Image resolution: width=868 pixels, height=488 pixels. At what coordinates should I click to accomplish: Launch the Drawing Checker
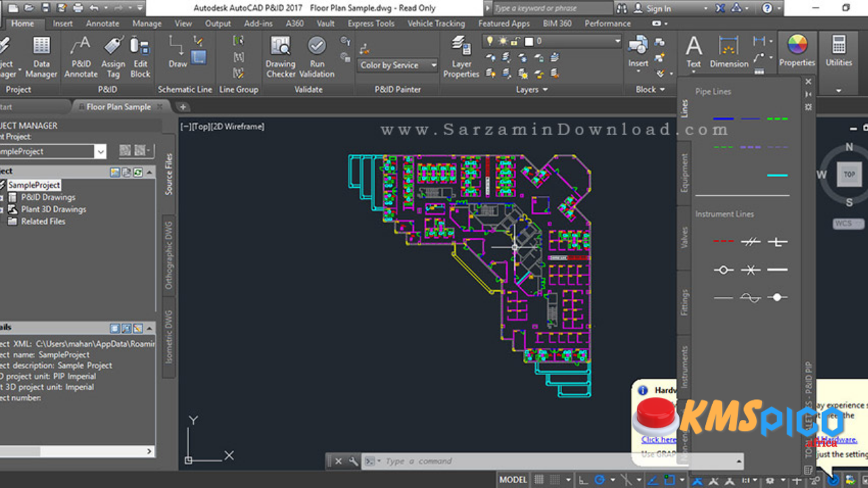(x=280, y=56)
